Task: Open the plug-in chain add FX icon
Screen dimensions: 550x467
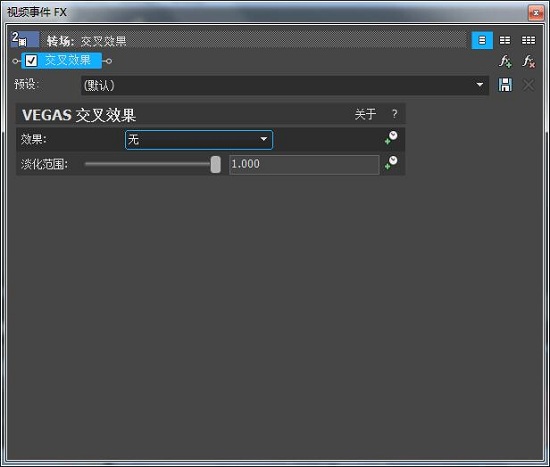Action: click(x=505, y=61)
